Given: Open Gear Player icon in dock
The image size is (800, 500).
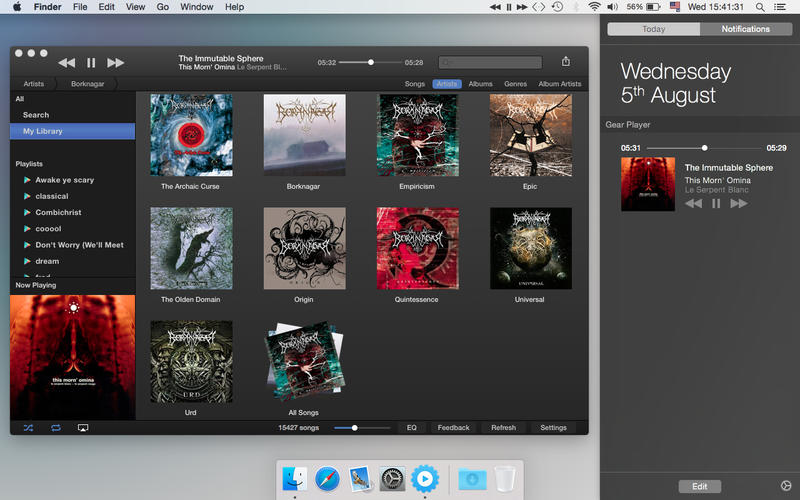Looking at the screenshot, I should 424,479.
